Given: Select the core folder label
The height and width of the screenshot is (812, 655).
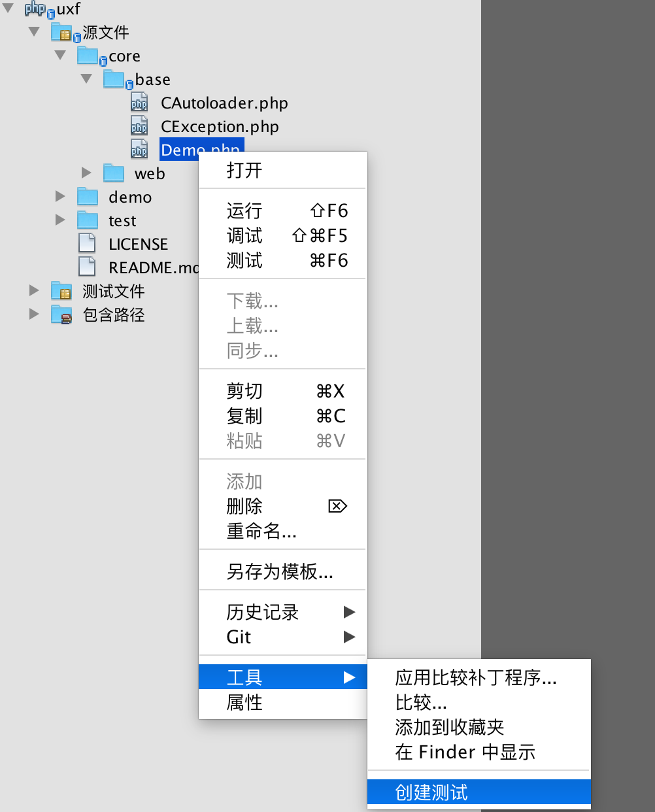Looking at the screenshot, I should [125, 56].
